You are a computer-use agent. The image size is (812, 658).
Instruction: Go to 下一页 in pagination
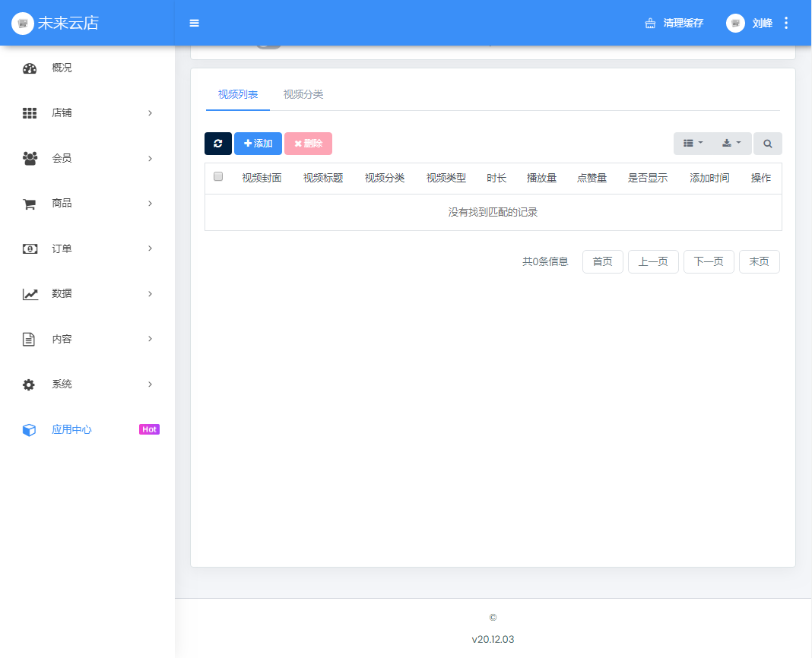pyautogui.click(x=709, y=261)
